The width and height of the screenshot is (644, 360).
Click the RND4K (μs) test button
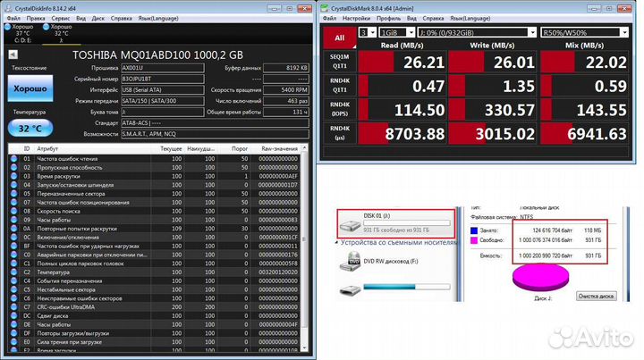click(339, 133)
